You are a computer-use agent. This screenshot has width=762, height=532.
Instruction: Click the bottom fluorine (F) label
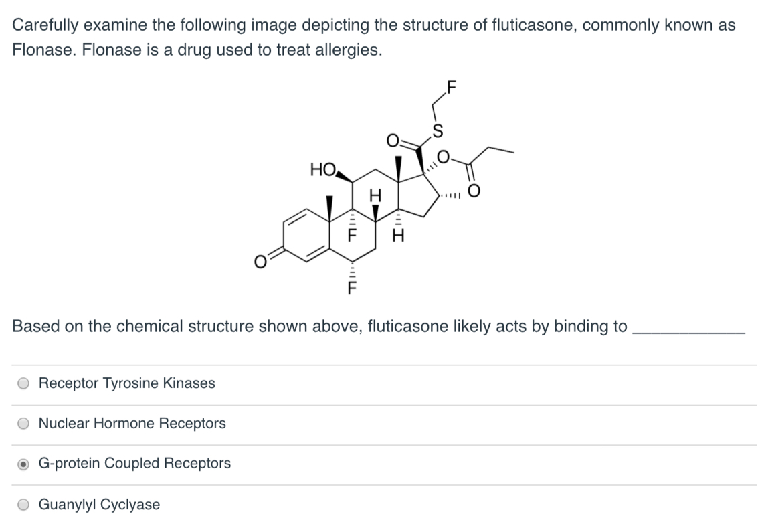click(x=351, y=286)
